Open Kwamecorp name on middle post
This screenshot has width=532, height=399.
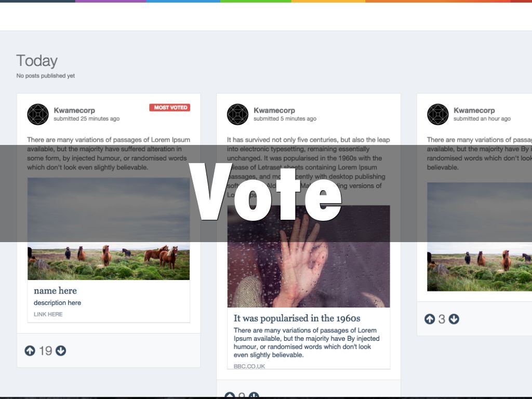pos(274,110)
